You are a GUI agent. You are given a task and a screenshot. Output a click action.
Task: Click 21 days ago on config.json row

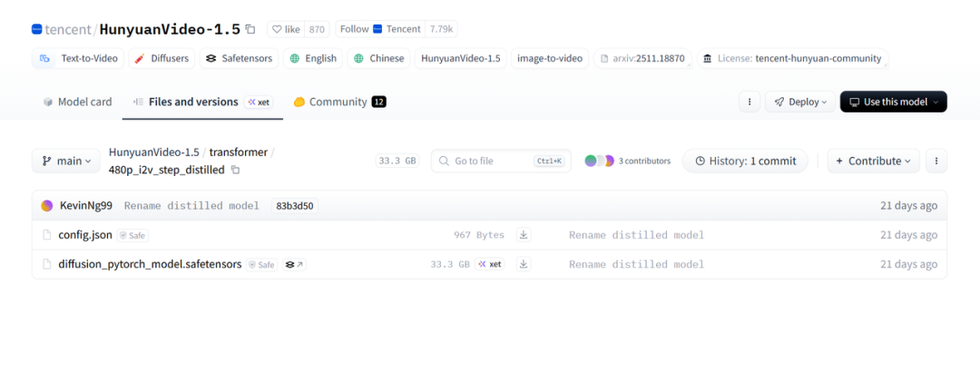[908, 235]
